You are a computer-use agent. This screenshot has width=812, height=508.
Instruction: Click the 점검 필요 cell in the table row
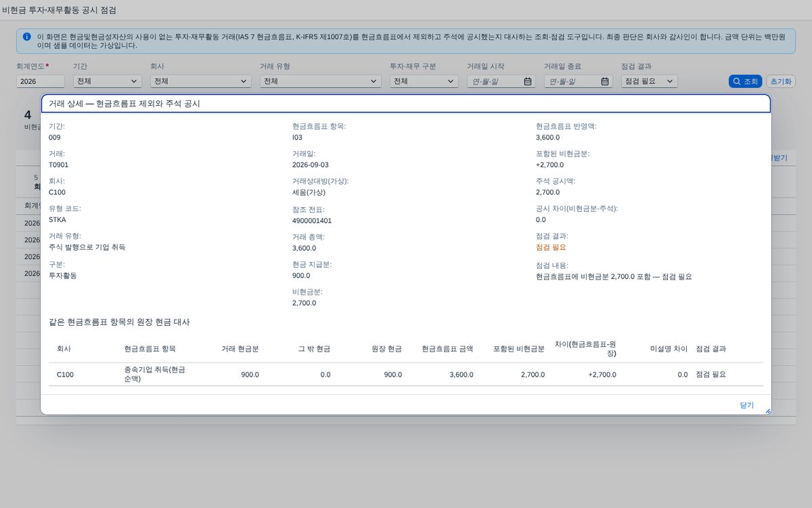pyautogui.click(x=711, y=375)
